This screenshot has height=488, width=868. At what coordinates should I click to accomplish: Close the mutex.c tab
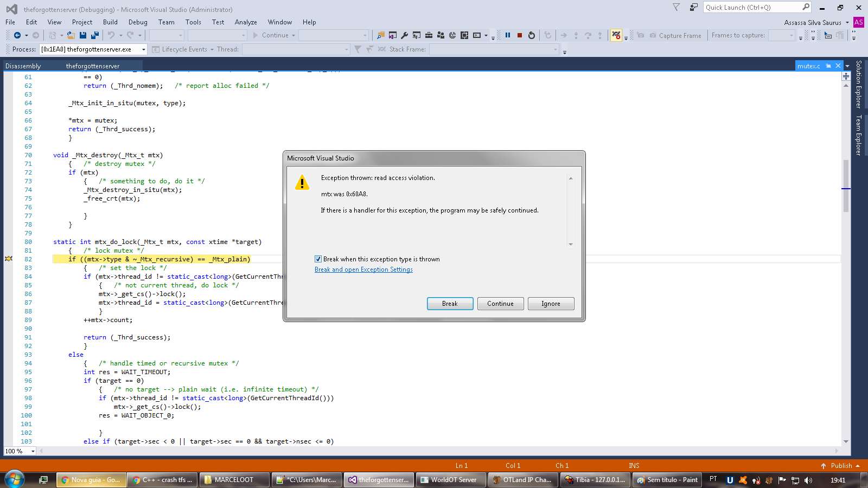point(838,66)
